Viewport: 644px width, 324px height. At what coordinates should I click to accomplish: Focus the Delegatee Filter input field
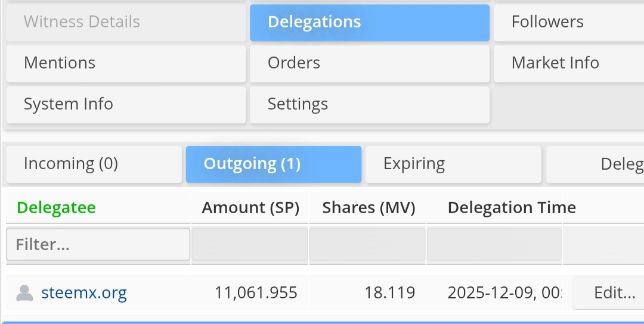click(x=98, y=244)
